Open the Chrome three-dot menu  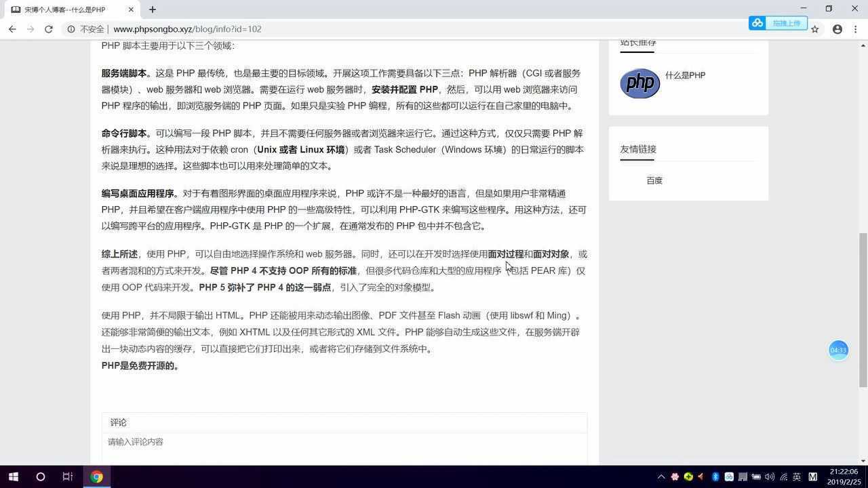pyautogui.click(x=856, y=29)
